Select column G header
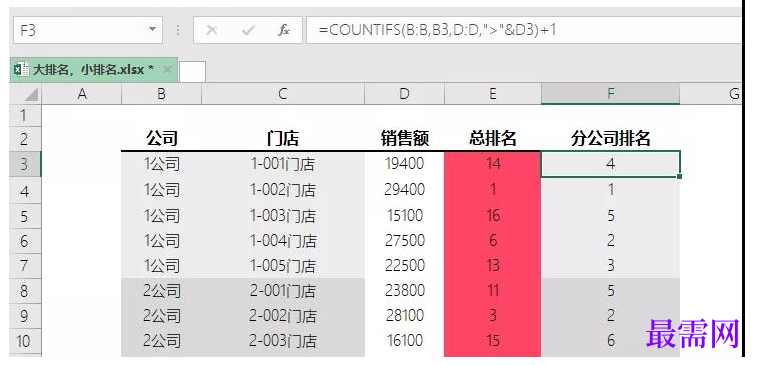This screenshot has height=365, width=758. tap(711, 94)
